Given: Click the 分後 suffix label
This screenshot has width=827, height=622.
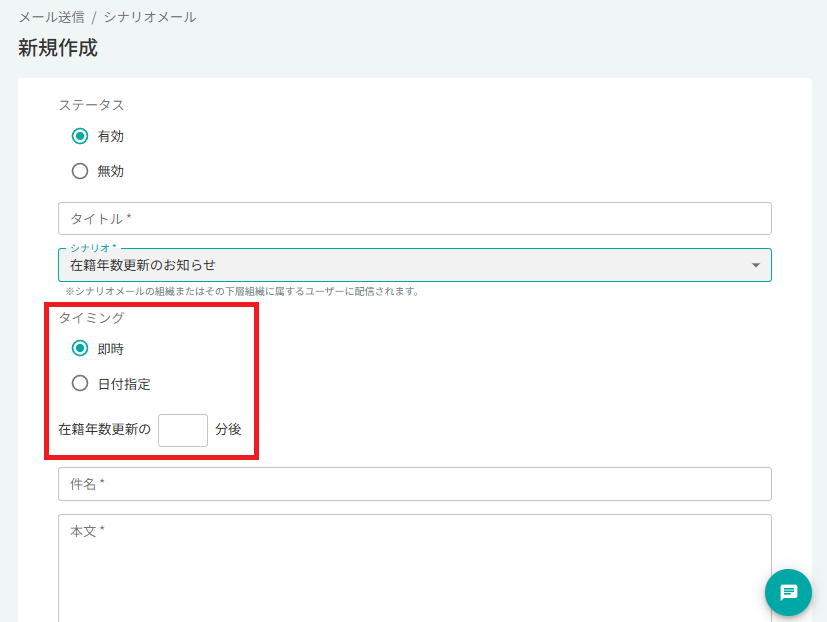Looking at the screenshot, I should pos(228,429).
